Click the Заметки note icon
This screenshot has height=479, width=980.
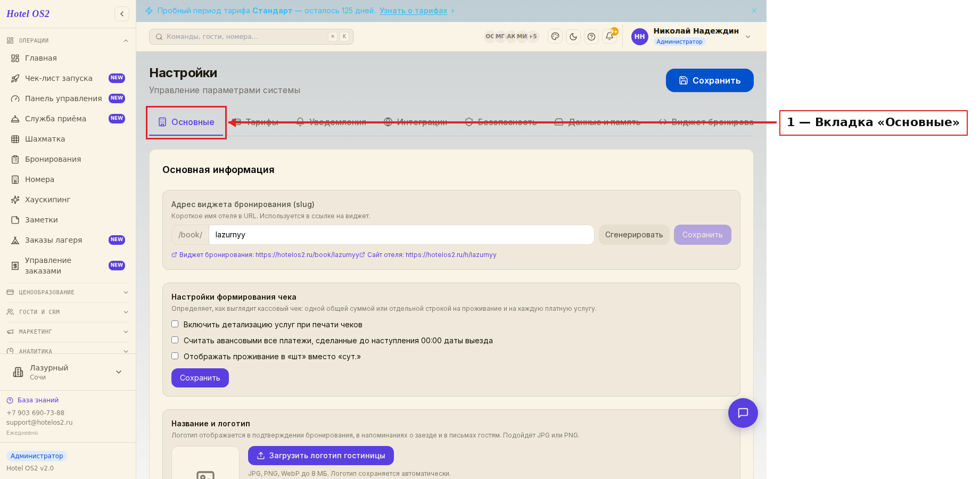coord(15,220)
